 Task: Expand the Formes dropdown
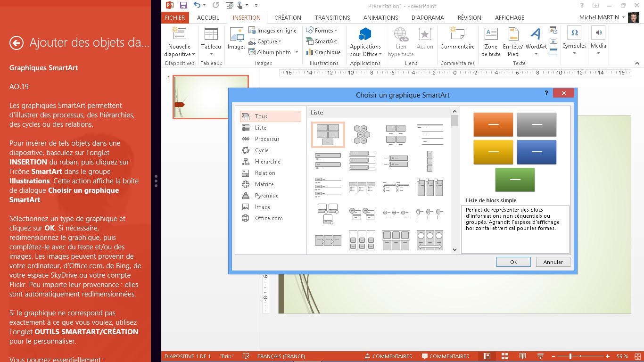pos(336,31)
